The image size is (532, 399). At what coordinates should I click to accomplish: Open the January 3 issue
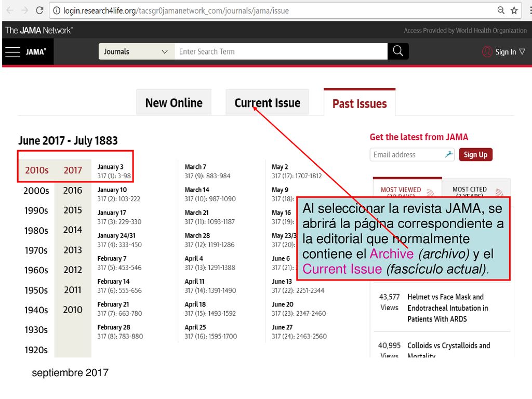[x=114, y=171]
